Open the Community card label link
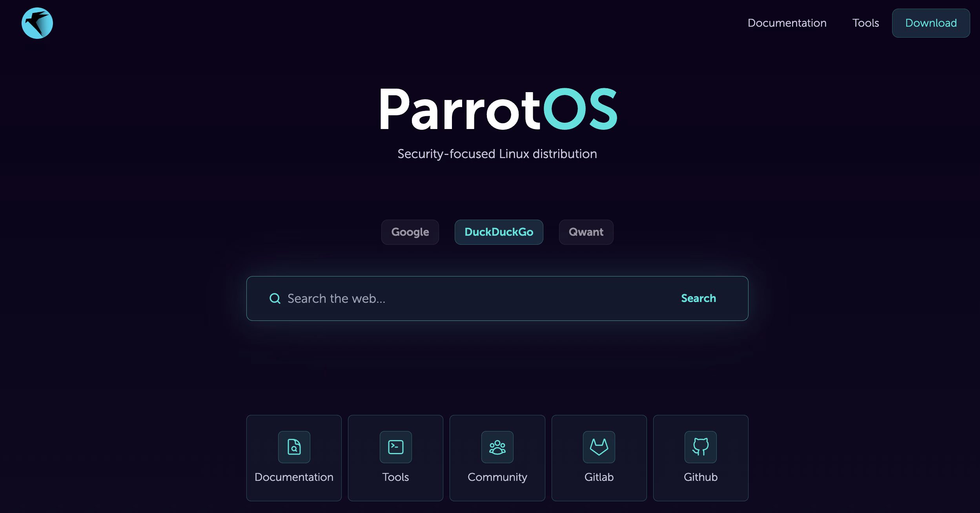The width and height of the screenshot is (980, 513). pyautogui.click(x=497, y=477)
